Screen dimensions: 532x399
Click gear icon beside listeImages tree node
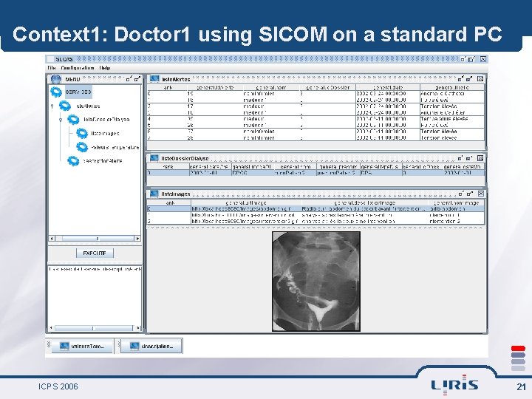coord(82,133)
